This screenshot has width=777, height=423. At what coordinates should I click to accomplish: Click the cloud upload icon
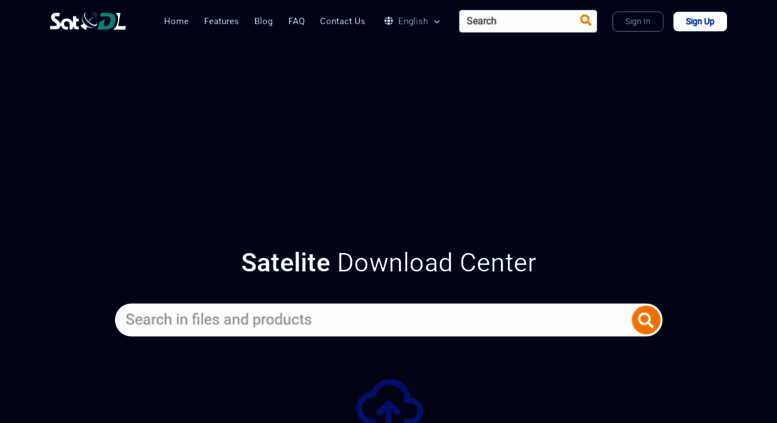(x=389, y=401)
